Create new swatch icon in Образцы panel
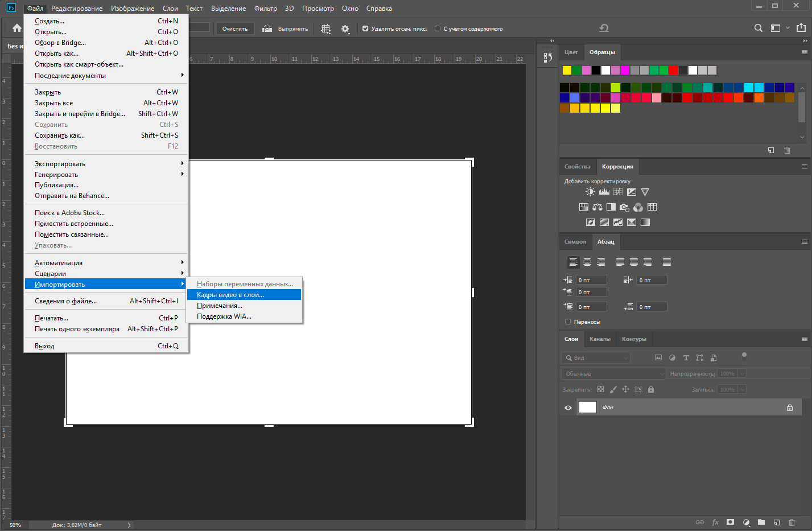 [x=771, y=150]
